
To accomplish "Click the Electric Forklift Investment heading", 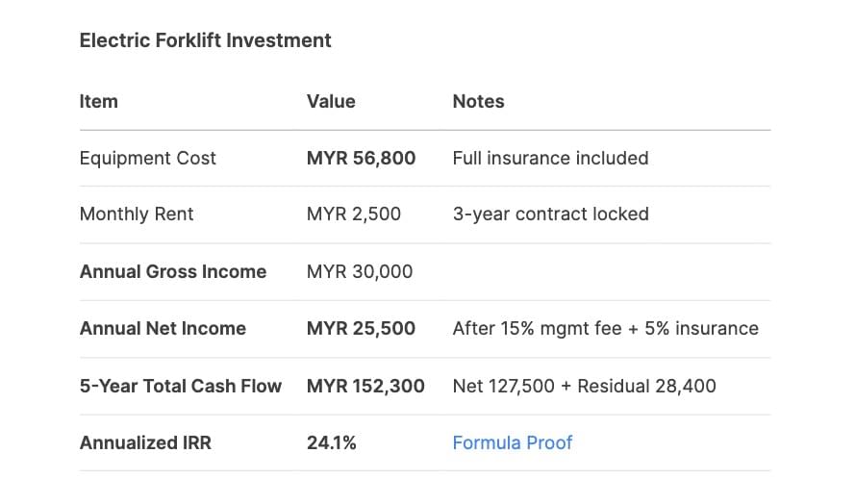I will click(205, 40).
